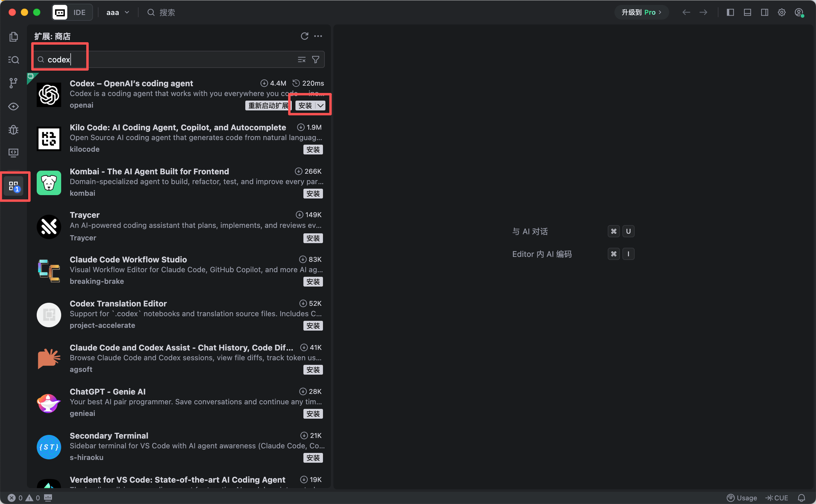Open extensions panel more actions menu
The height and width of the screenshot is (504, 816).
click(318, 36)
